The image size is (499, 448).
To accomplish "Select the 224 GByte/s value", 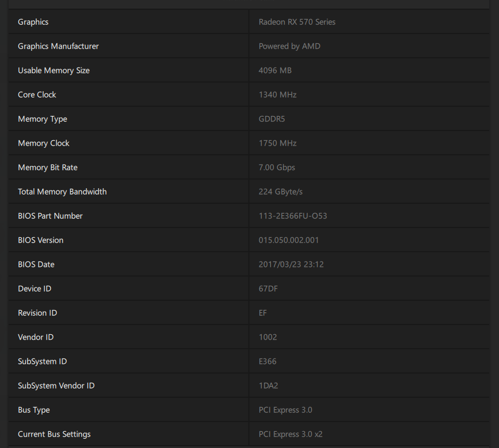I will (x=280, y=192).
